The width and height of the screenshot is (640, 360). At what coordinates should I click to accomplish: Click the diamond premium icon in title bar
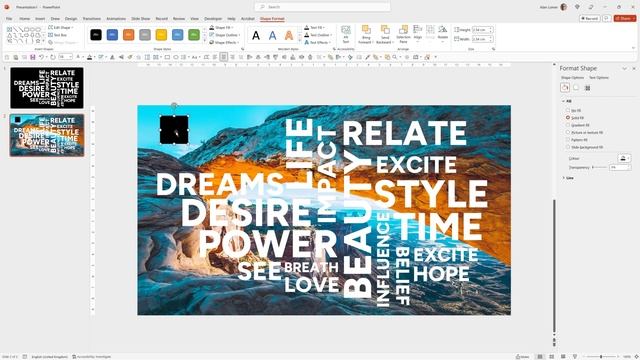577,7
